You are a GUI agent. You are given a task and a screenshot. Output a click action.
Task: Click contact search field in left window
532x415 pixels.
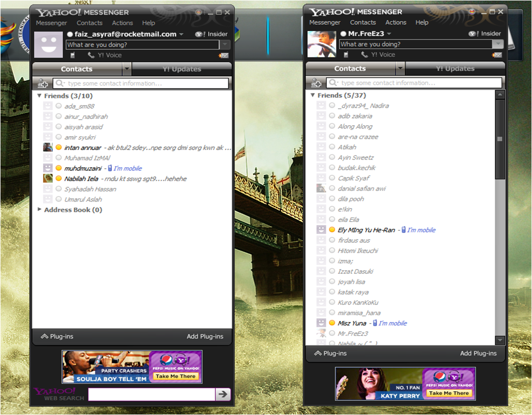[140, 83]
